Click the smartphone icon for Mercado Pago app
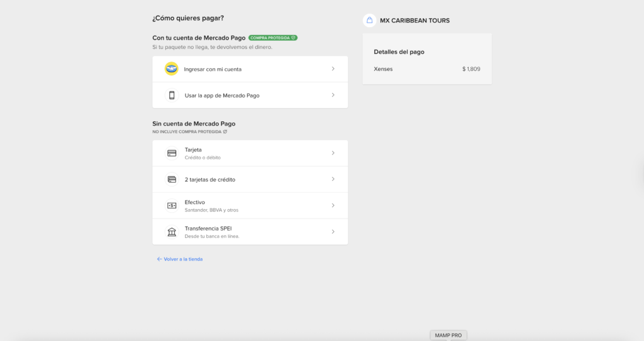The image size is (644, 341). tap(172, 95)
